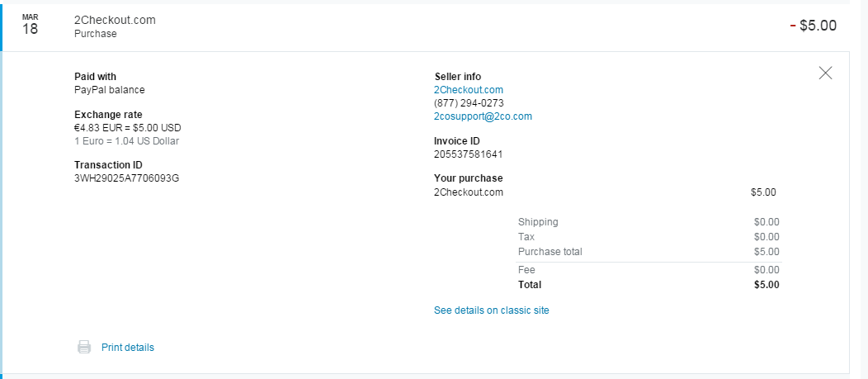Click the Shipping line item
This screenshot has height=379, width=868.
pyautogui.click(x=538, y=222)
